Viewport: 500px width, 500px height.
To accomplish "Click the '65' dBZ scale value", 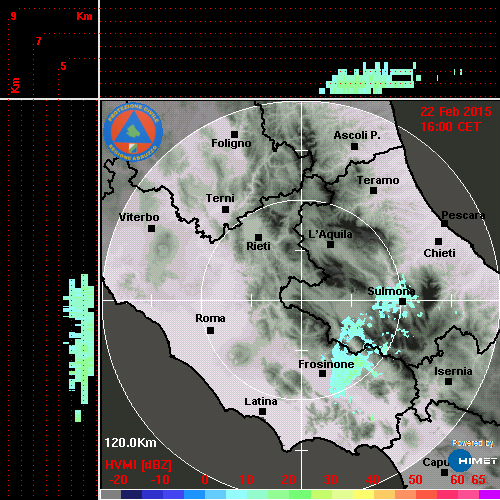I will [x=478, y=480].
